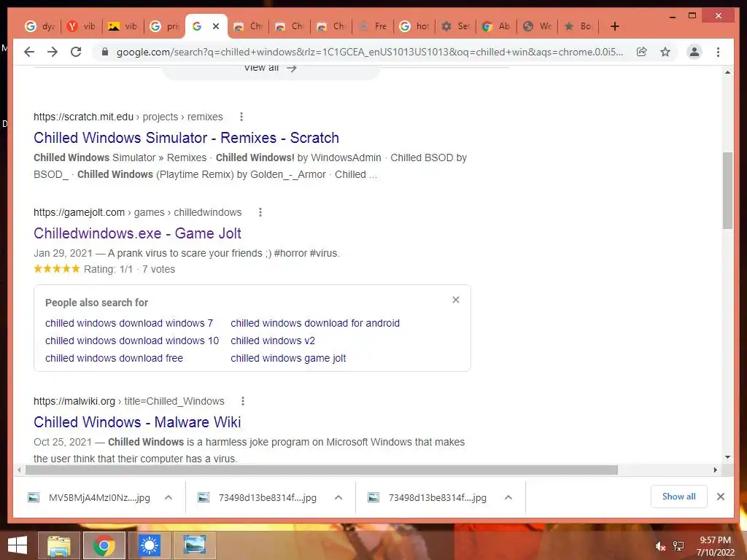Show all downloads
Screen dimensions: 747x560
pyautogui.click(x=678, y=497)
